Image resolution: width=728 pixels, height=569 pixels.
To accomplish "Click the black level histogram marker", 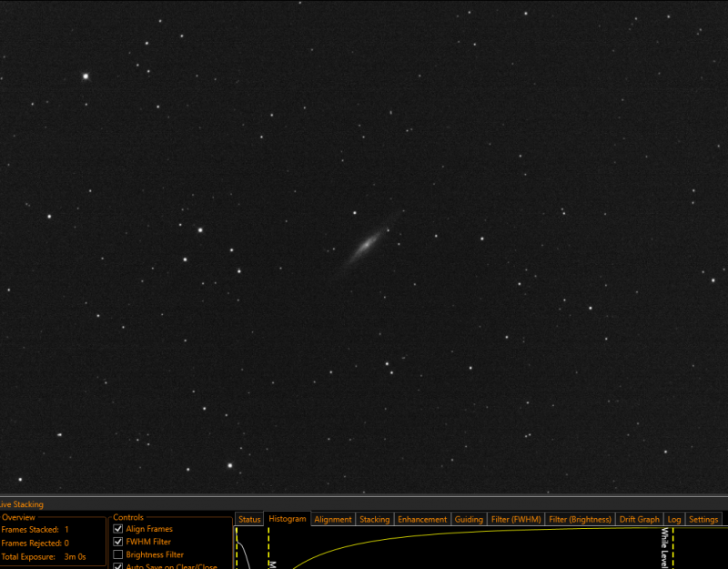I will point(237,548).
